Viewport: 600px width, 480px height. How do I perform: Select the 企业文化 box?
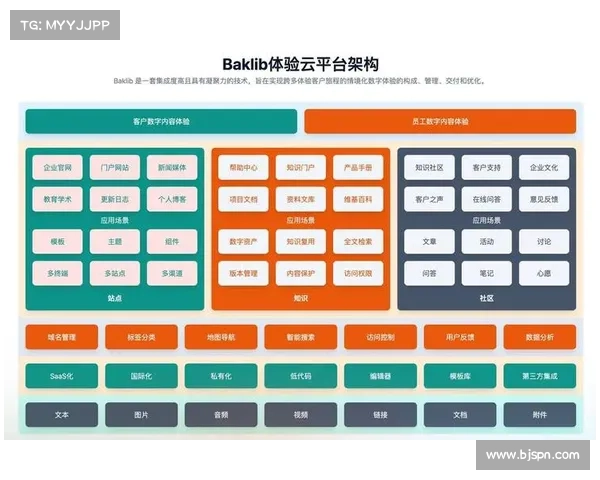click(544, 167)
